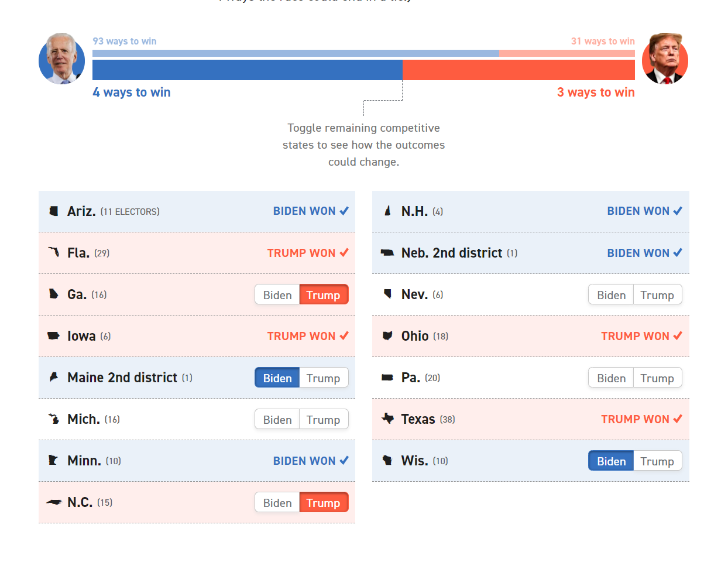Image resolution: width=728 pixels, height=569 pixels.
Task: Click Biden's portrait photo
Action: [61, 59]
